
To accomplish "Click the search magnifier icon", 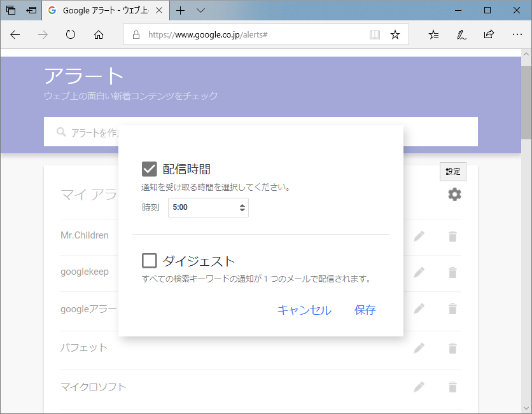I will click(x=61, y=132).
